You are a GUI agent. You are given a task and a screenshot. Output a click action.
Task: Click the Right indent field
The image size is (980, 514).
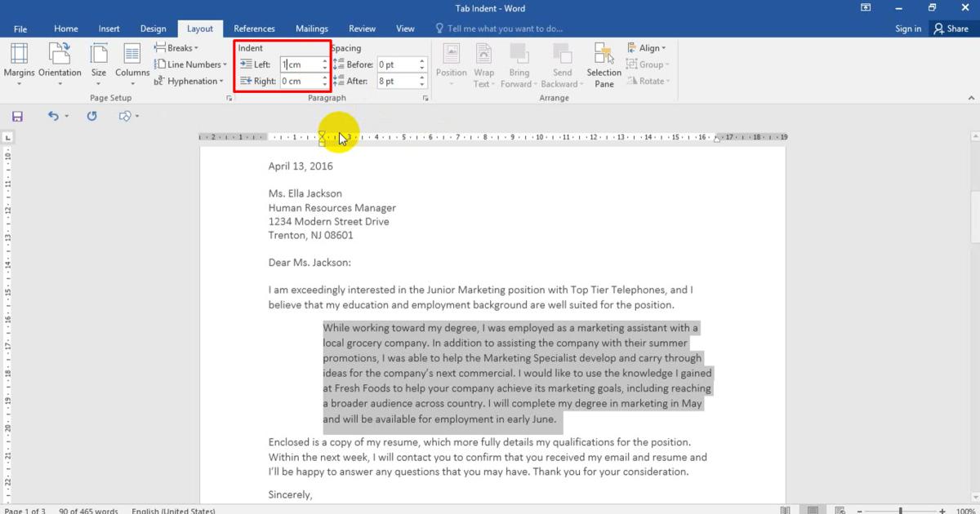299,81
